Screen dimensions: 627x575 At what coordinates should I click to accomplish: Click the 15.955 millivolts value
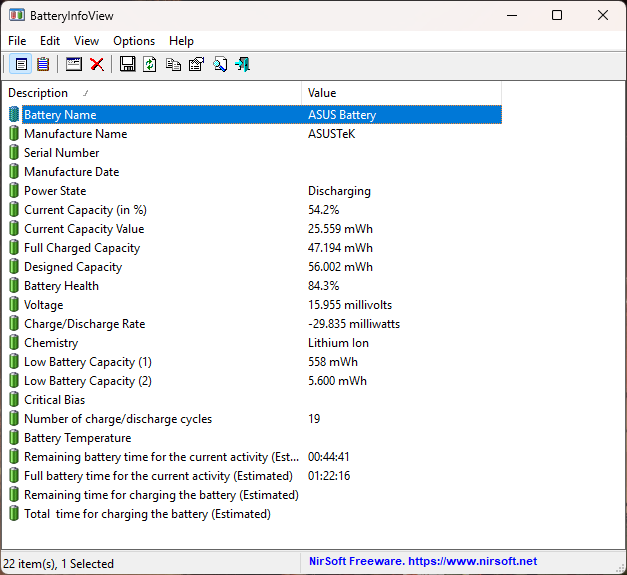[350, 305]
